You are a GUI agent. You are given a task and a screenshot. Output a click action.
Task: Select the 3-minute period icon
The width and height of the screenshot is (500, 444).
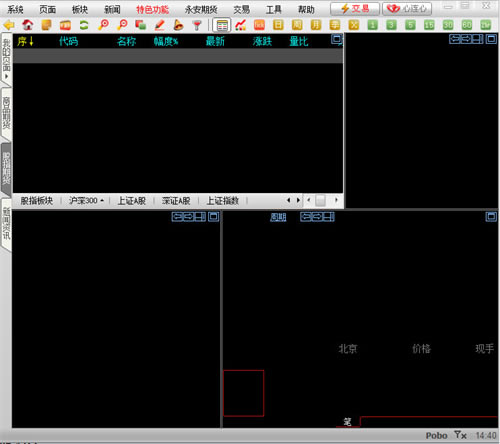391,25
